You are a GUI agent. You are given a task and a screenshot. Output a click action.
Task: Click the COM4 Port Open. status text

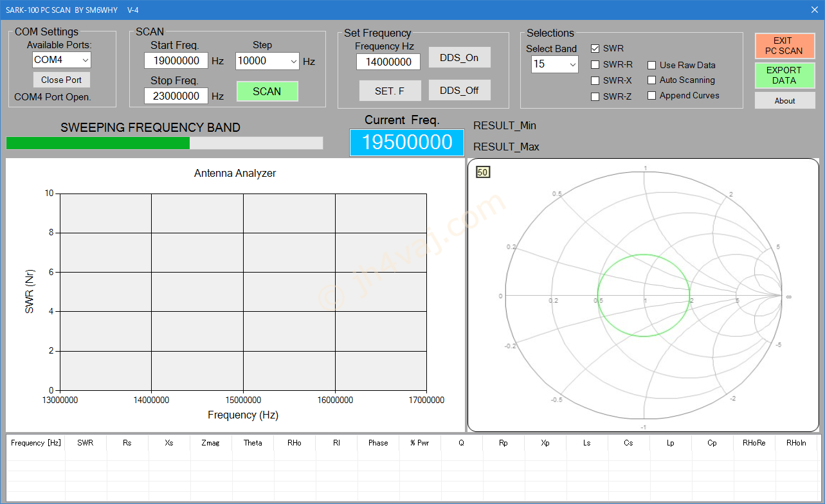pyautogui.click(x=53, y=97)
